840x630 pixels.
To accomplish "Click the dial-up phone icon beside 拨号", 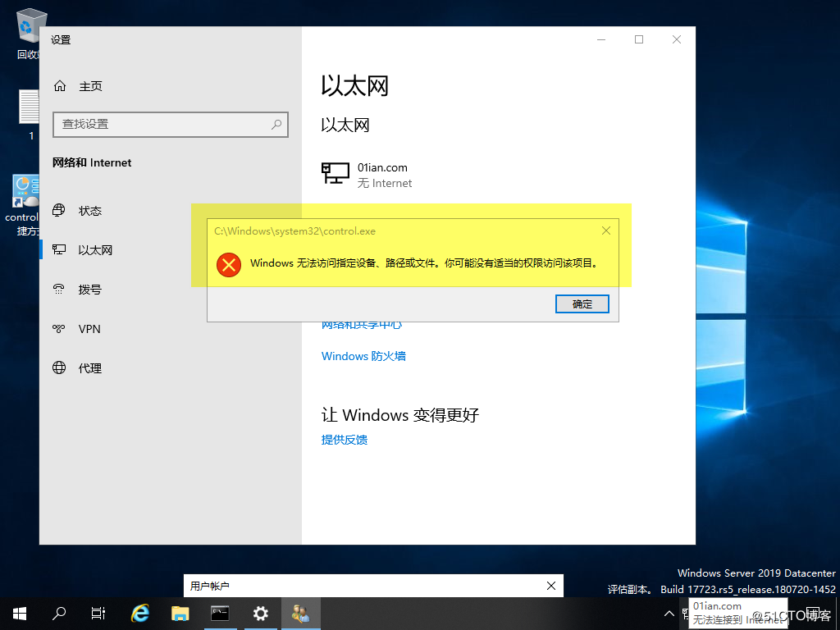I will tap(59, 290).
